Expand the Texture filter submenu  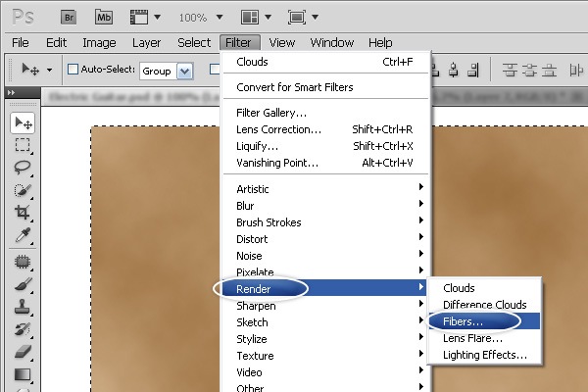(326, 356)
